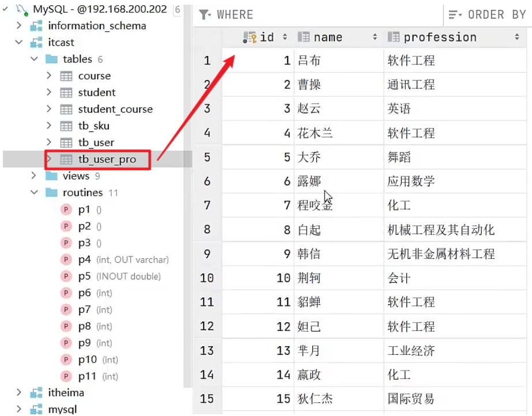Click the MySQL data source icon
The width and height of the screenshot is (532, 416).
click(x=22, y=10)
